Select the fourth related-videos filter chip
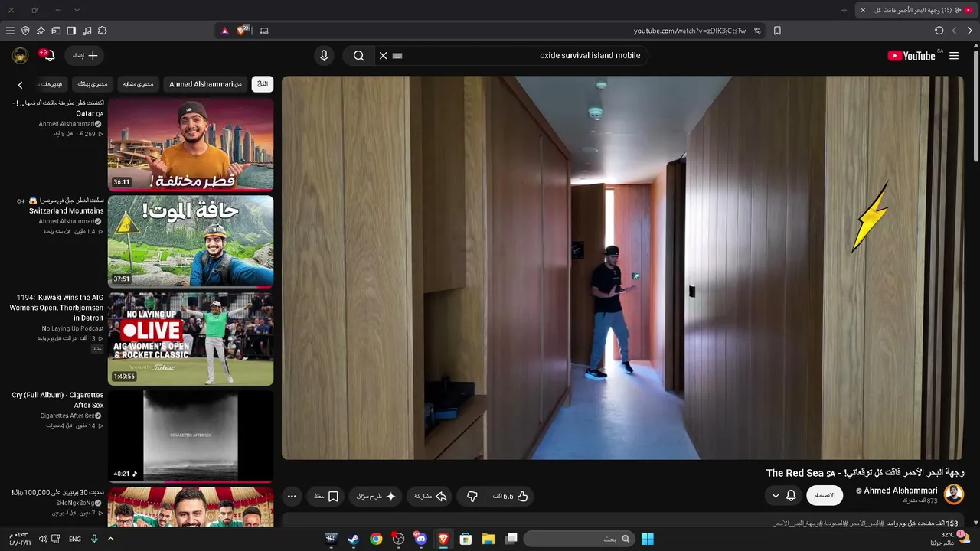Viewport: 980px width, 551px height. click(93, 84)
